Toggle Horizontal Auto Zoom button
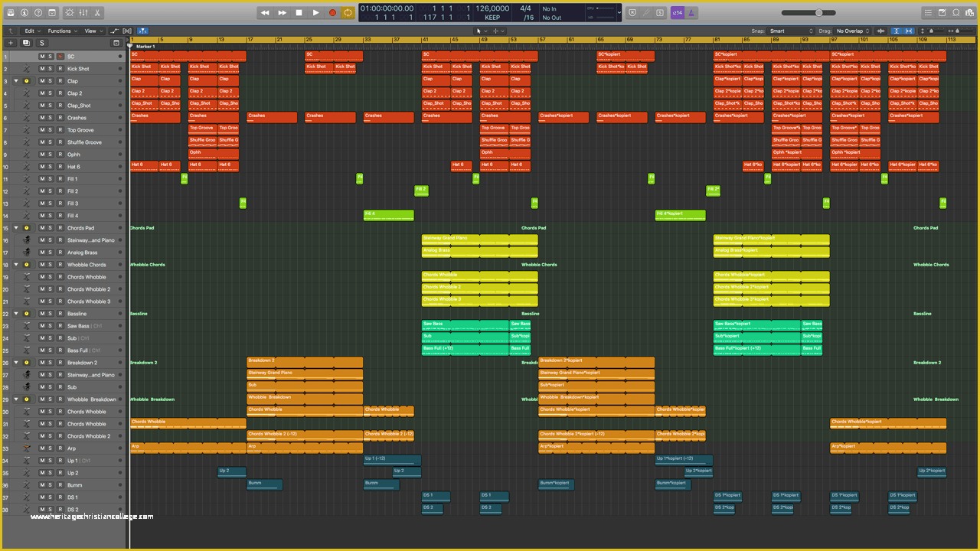980x551 pixels. coord(909,31)
